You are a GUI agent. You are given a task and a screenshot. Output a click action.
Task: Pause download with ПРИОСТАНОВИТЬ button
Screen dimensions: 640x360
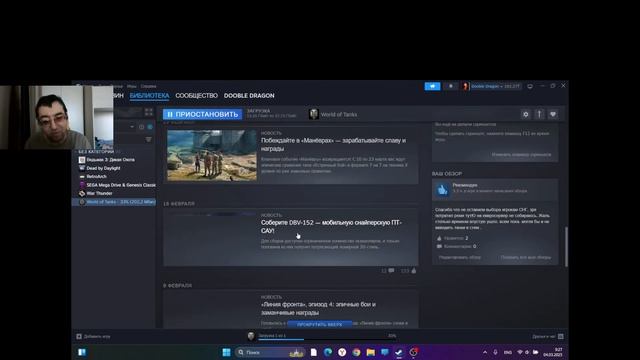(x=202, y=114)
